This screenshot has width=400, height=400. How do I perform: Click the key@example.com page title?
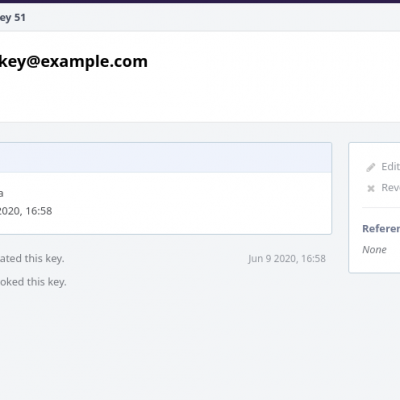click(74, 61)
